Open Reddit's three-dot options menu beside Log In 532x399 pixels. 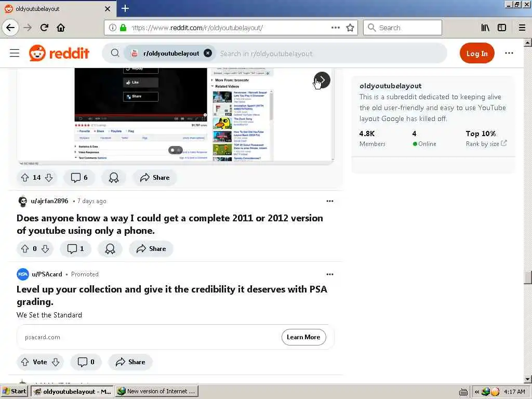tap(509, 53)
